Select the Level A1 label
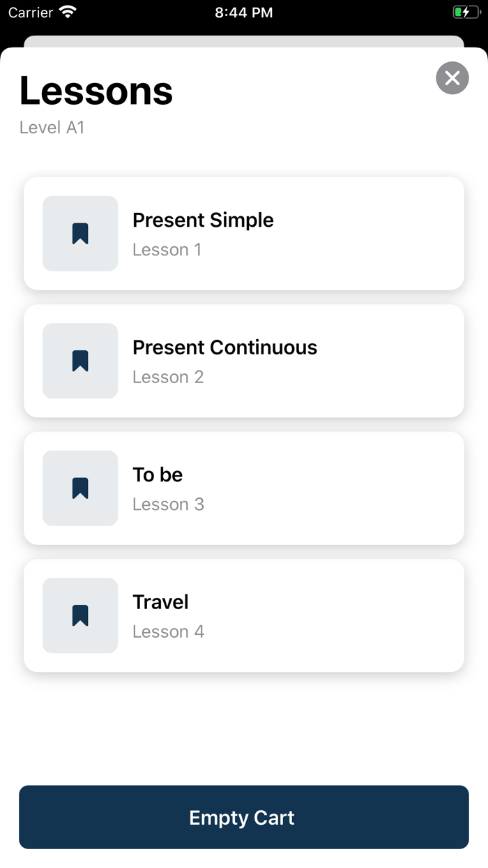 [52, 127]
